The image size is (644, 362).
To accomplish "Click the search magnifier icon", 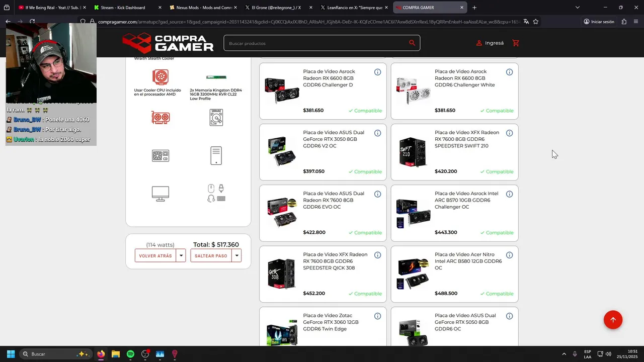I will [x=412, y=43].
